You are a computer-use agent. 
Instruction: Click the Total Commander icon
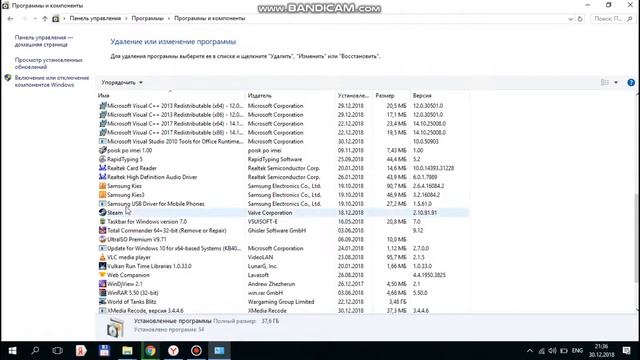[102, 230]
